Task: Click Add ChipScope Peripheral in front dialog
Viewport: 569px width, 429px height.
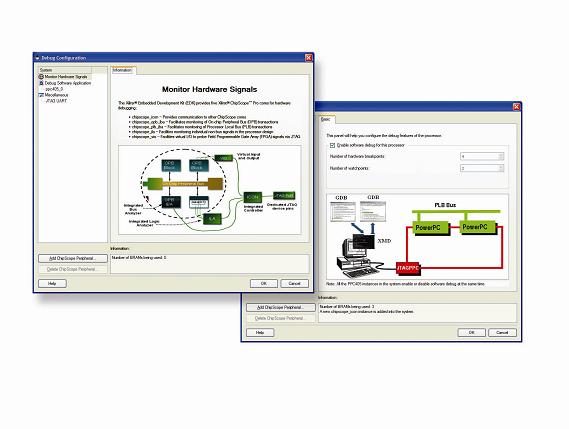Action: click(x=73, y=258)
